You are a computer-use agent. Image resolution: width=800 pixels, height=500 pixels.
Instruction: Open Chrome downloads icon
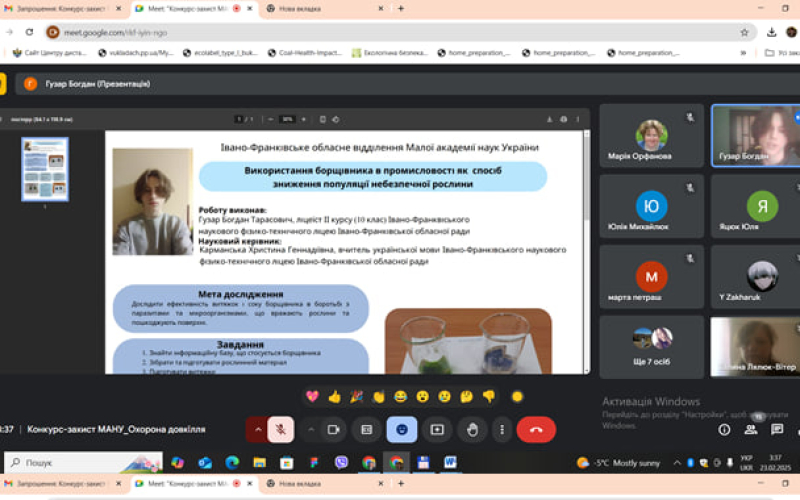point(771,32)
